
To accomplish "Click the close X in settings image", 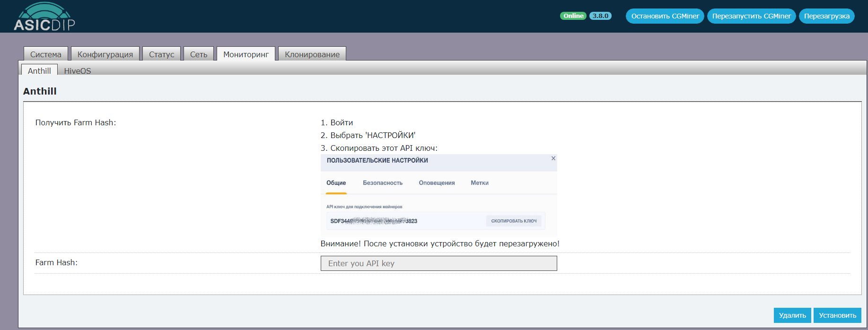I will [553, 158].
